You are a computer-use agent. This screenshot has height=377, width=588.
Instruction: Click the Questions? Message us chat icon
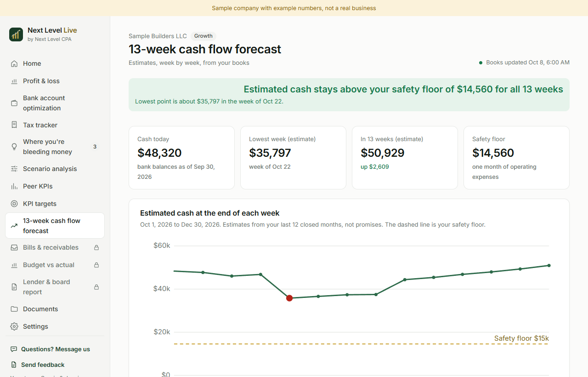(14, 349)
